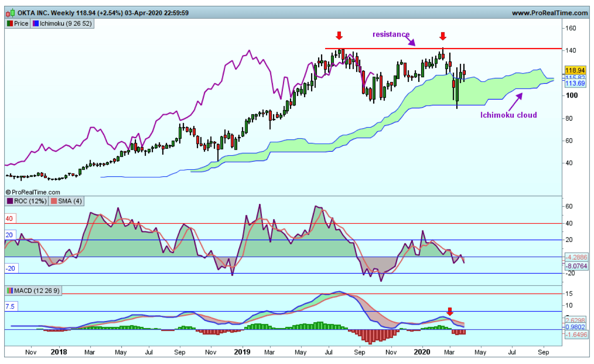This screenshot has width=594, height=364.
Task: Jump to the 2018 year marker
Action: 59,352
